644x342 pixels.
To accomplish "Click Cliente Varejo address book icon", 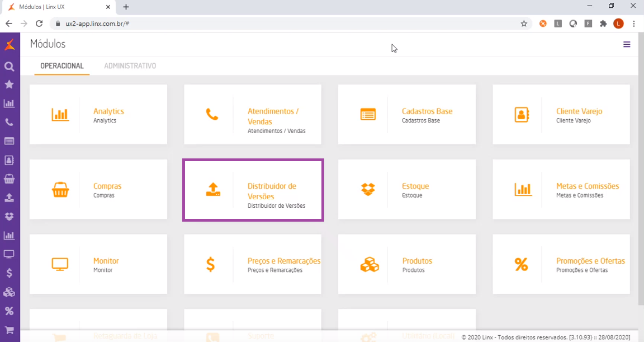I will pos(522,114).
